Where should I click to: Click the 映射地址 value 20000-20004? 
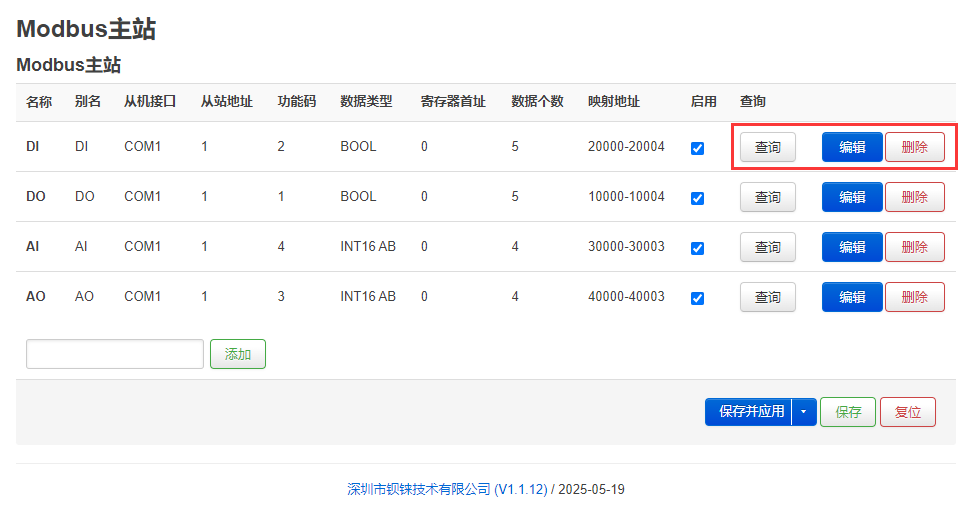pyautogui.click(x=626, y=146)
